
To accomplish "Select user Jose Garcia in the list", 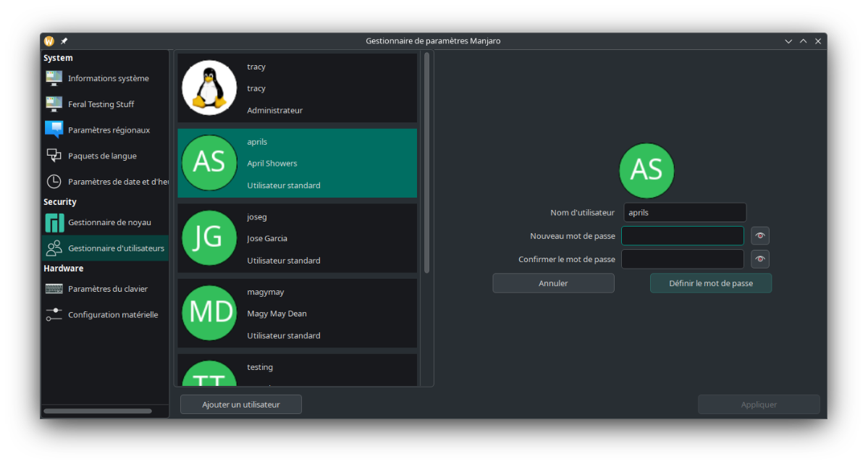I will pyautogui.click(x=298, y=238).
